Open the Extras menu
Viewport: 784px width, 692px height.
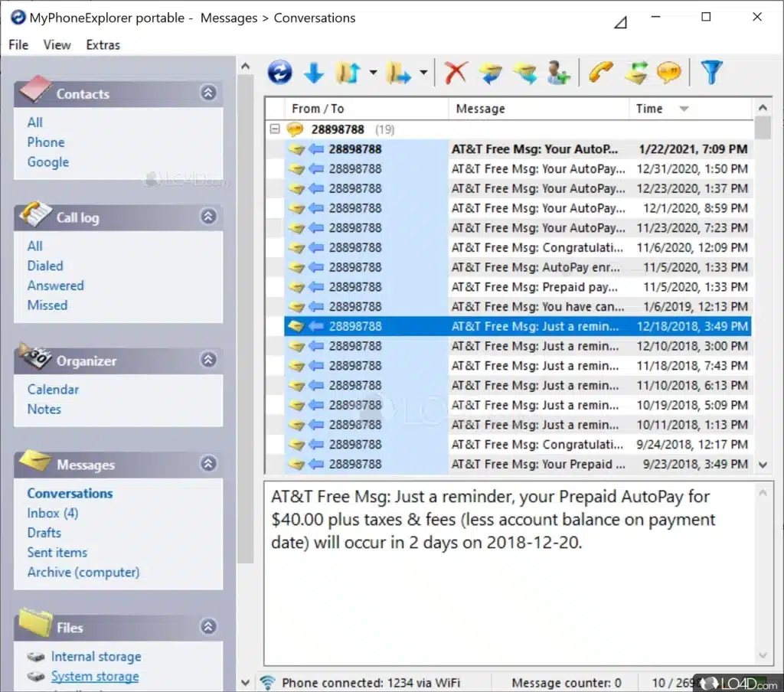point(103,45)
